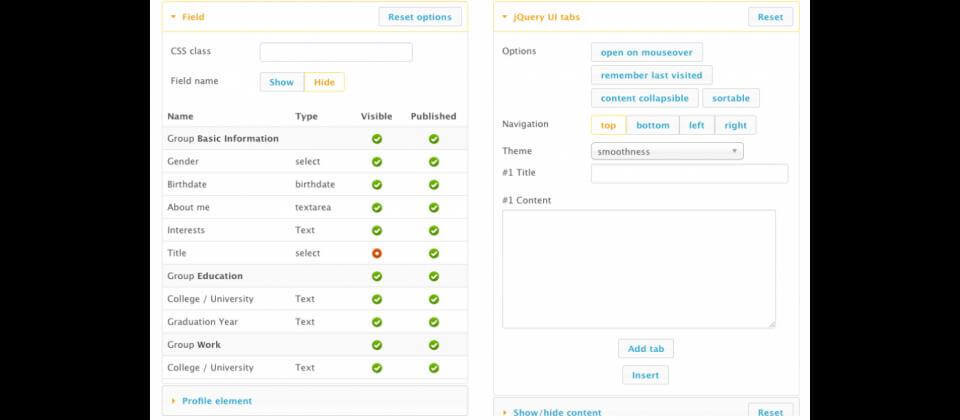The width and height of the screenshot is (960, 420).
Task: Click the Published column header
Action: [433, 116]
